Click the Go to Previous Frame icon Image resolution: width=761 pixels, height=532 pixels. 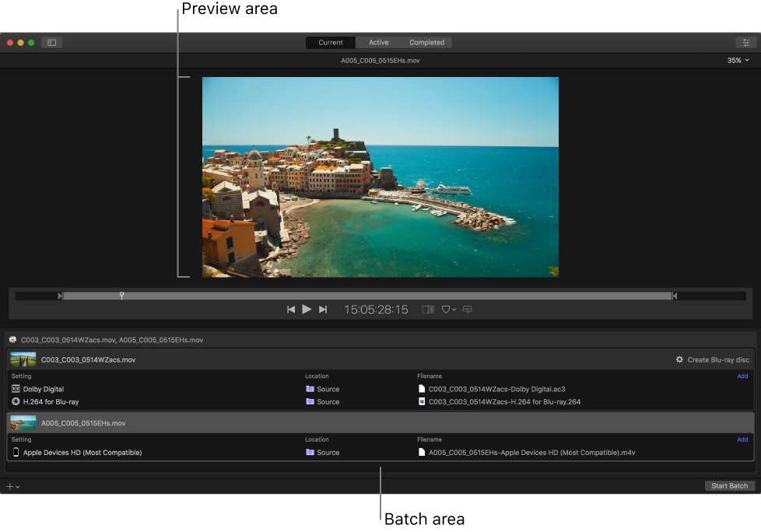click(x=292, y=309)
